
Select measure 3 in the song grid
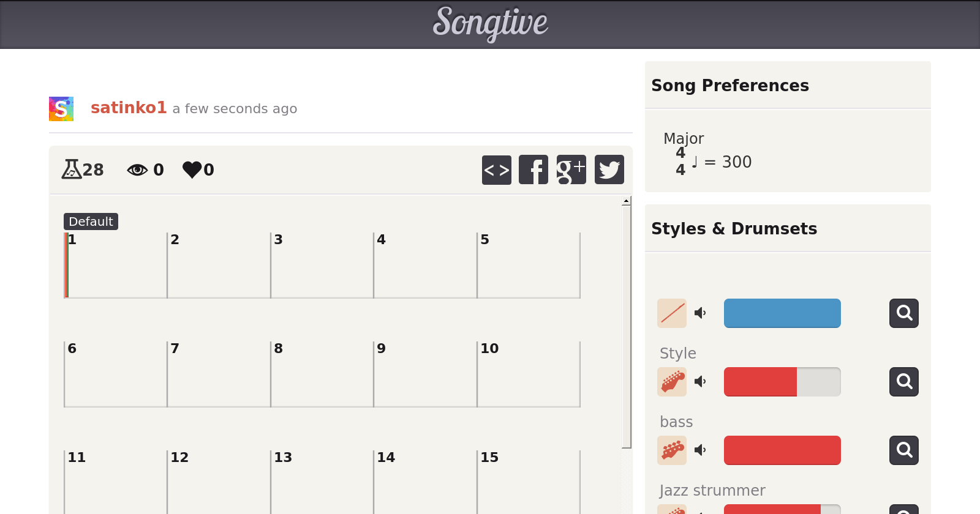(322, 265)
